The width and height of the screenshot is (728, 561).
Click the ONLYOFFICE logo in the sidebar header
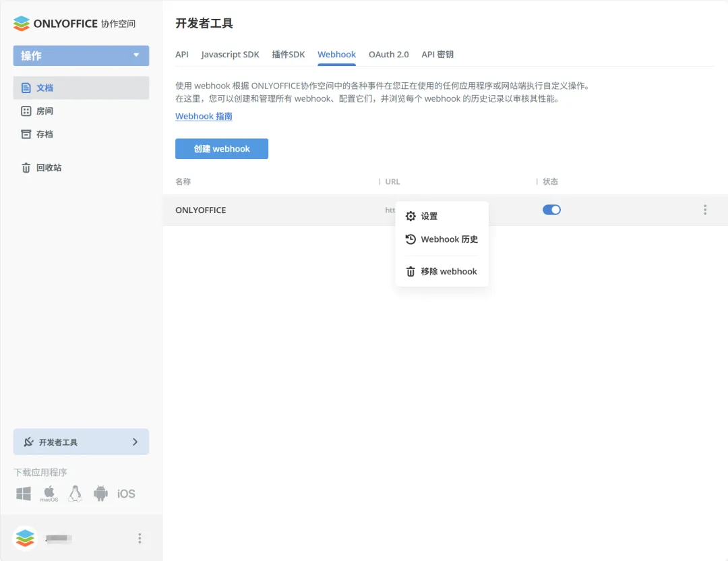pos(74,24)
